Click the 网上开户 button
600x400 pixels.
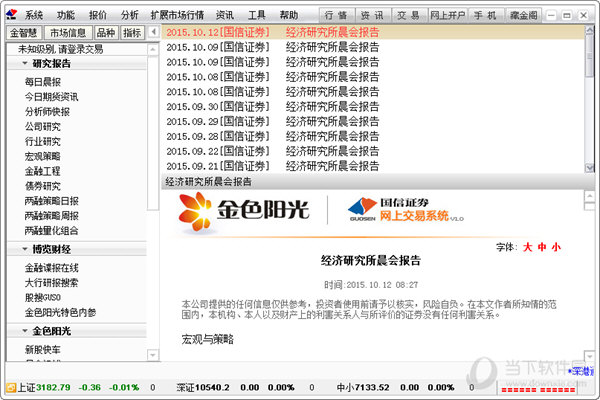448,15
